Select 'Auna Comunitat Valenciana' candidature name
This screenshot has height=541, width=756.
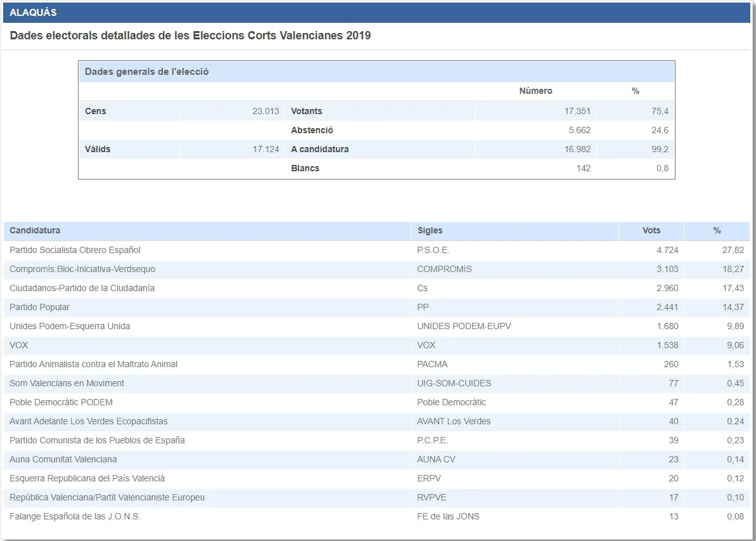(x=63, y=459)
